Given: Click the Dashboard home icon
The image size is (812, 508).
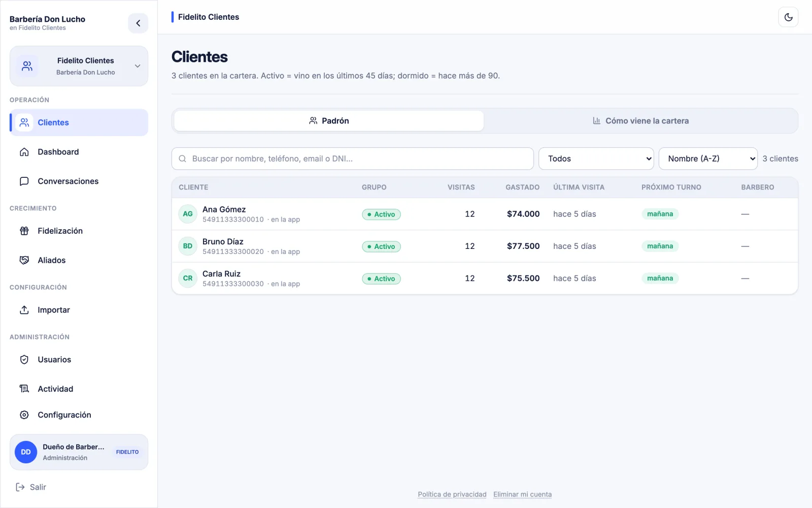Looking at the screenshot, I should pos(24,152).
